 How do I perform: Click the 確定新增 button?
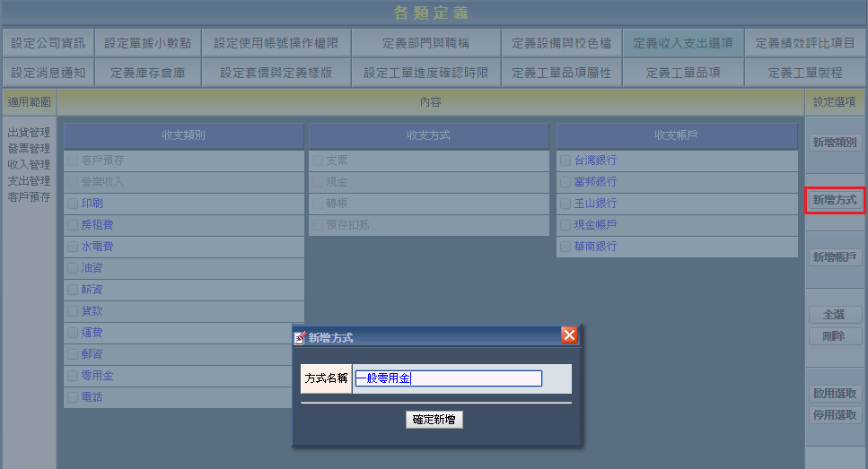[x=434, y=419]
